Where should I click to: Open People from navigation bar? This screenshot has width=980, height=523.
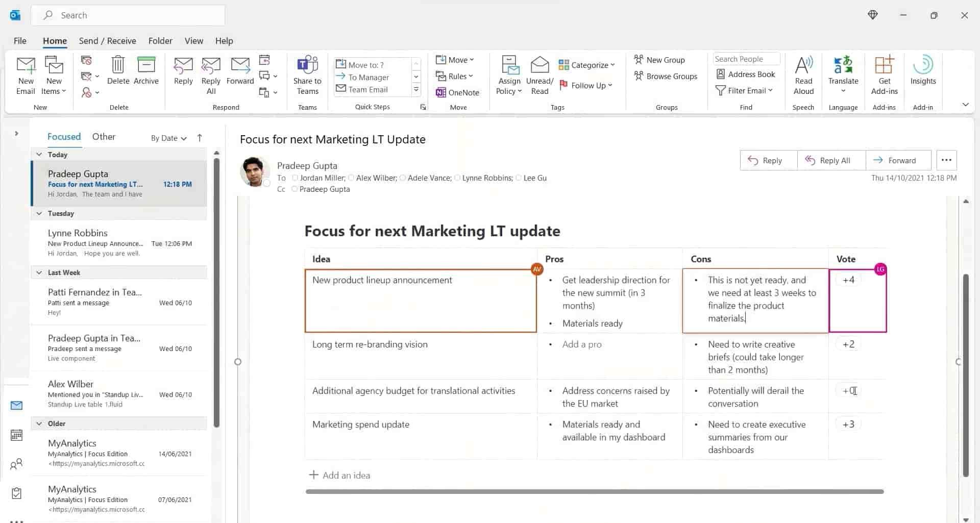[x=16, y=464]
